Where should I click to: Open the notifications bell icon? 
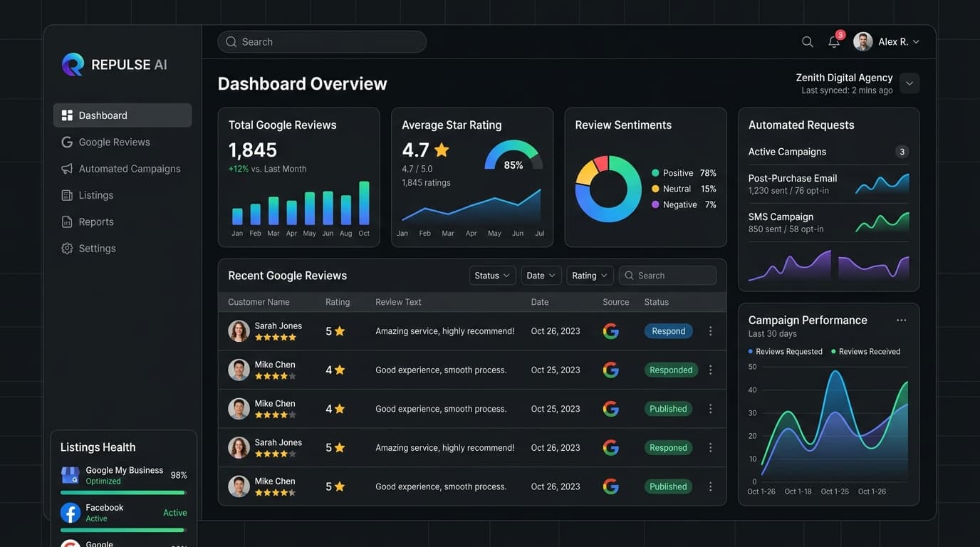tap(833, 41)
